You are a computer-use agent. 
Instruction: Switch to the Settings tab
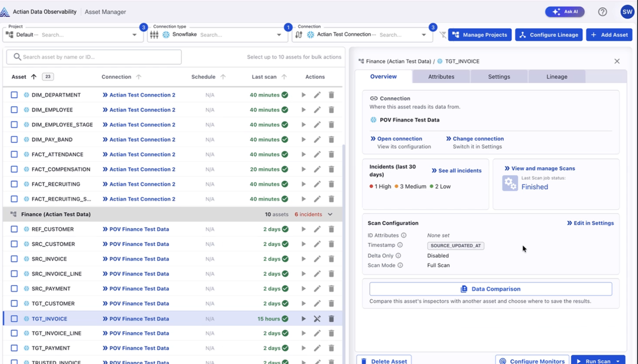499,77
